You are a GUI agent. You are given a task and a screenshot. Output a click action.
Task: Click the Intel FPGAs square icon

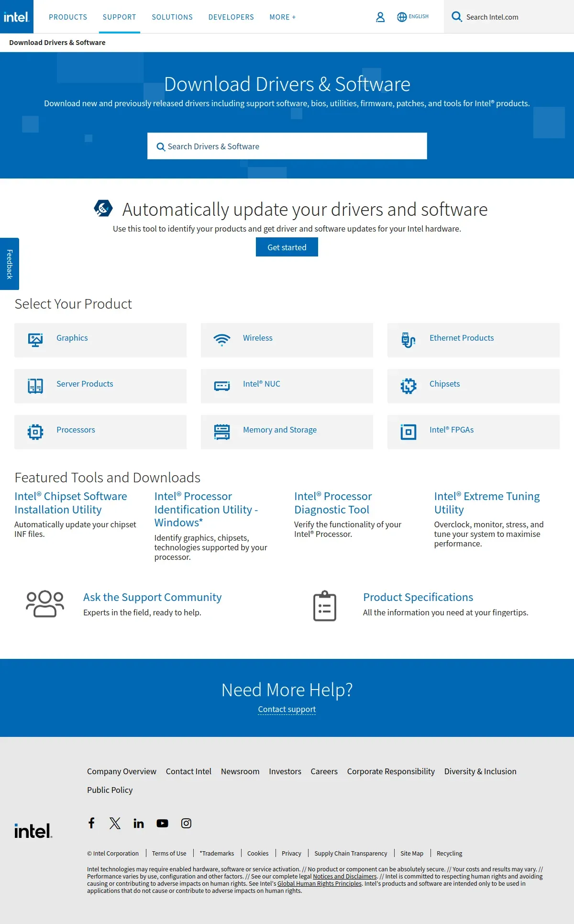(x=408, y=432)
